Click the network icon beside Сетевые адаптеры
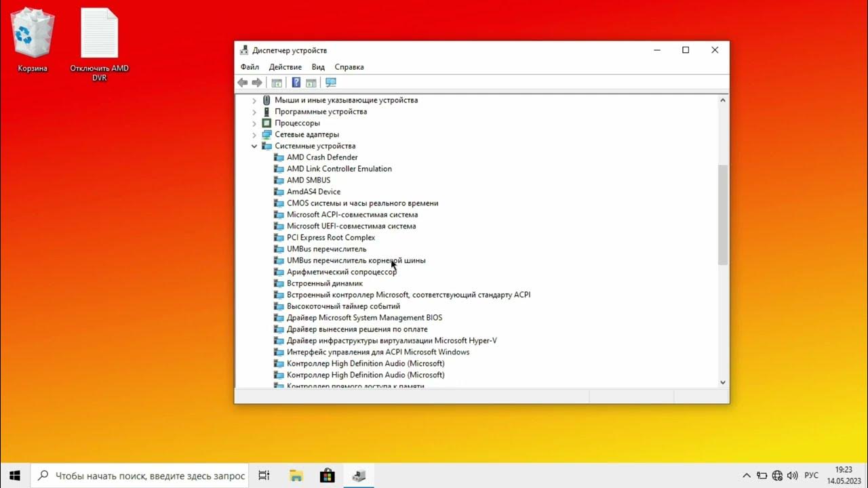 [x=267, y=135]
